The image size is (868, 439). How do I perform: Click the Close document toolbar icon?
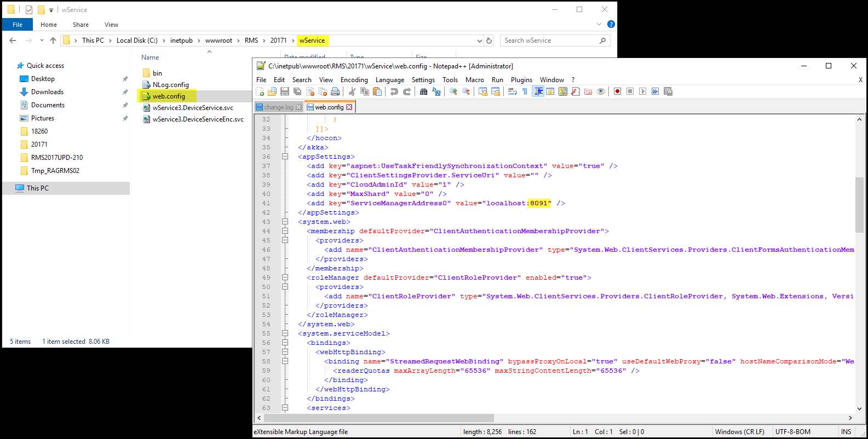coord(310,91)
